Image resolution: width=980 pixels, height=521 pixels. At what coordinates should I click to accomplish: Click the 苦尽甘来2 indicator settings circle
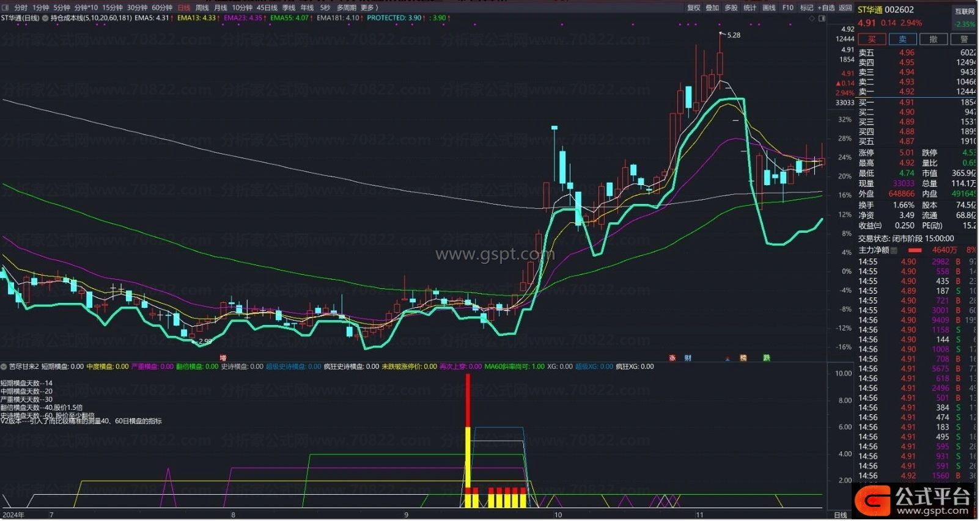point(4,367)
